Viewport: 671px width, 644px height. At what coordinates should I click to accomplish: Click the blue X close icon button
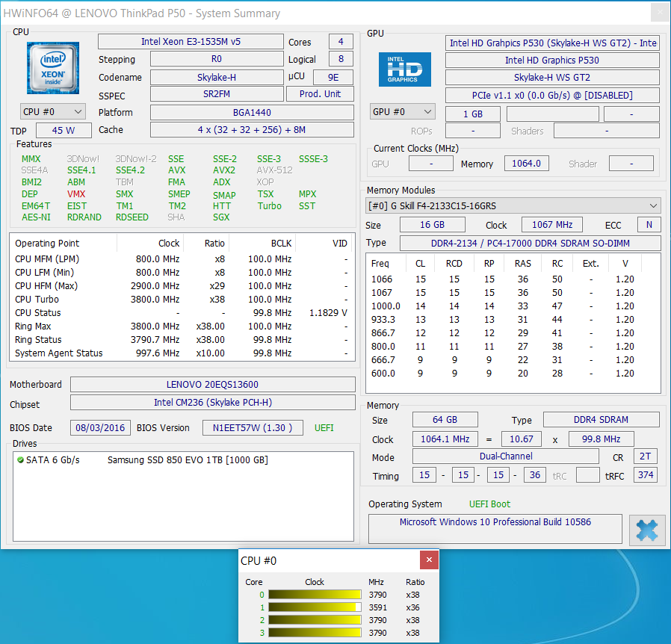pos(646,530)
